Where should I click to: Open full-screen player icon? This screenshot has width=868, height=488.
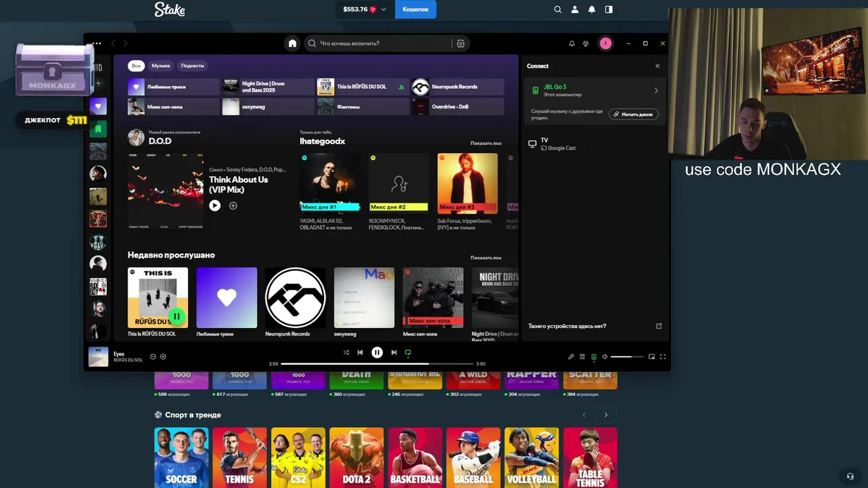pyautogui.click(x=663, y=357)
